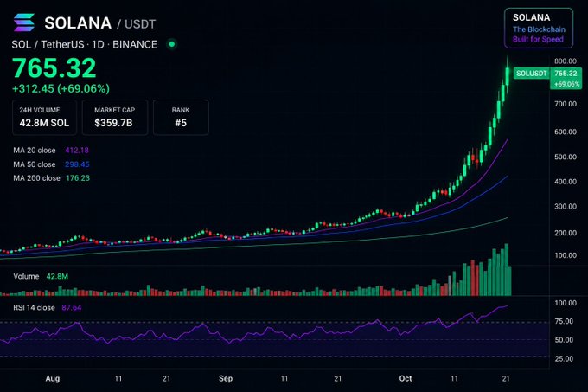Select the MARKET CAP $359.7B card
Viewport: 588px width, 392px height.
tap(114, 118)
